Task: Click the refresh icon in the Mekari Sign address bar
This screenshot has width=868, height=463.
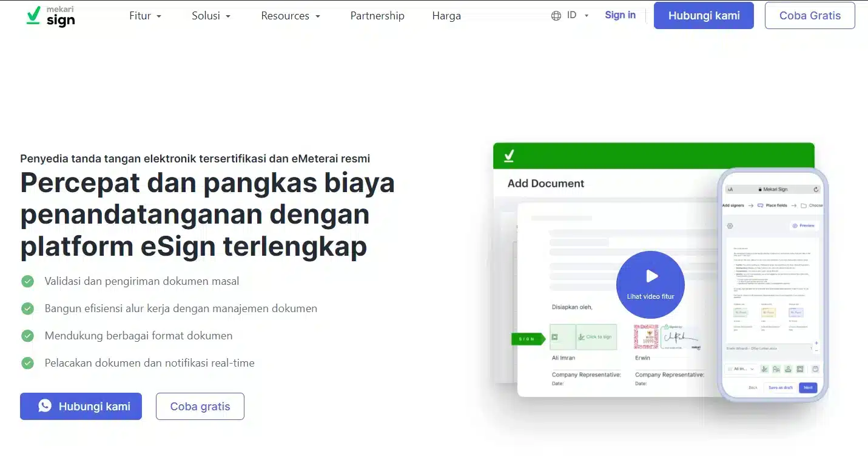Action: [816, 190]
